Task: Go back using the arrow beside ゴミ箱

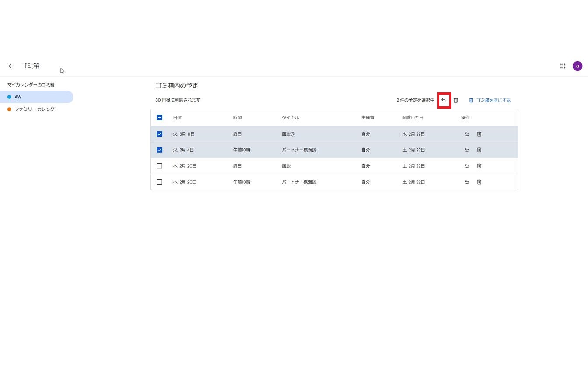Action: click(11, 66)
